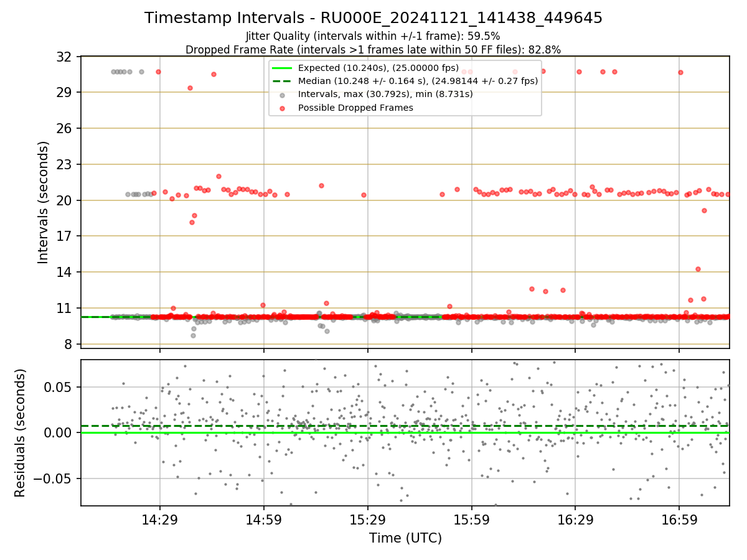Click the legend entry "Possible Dropped Frames"
747x560 pixels.
(x=355, y=108)
